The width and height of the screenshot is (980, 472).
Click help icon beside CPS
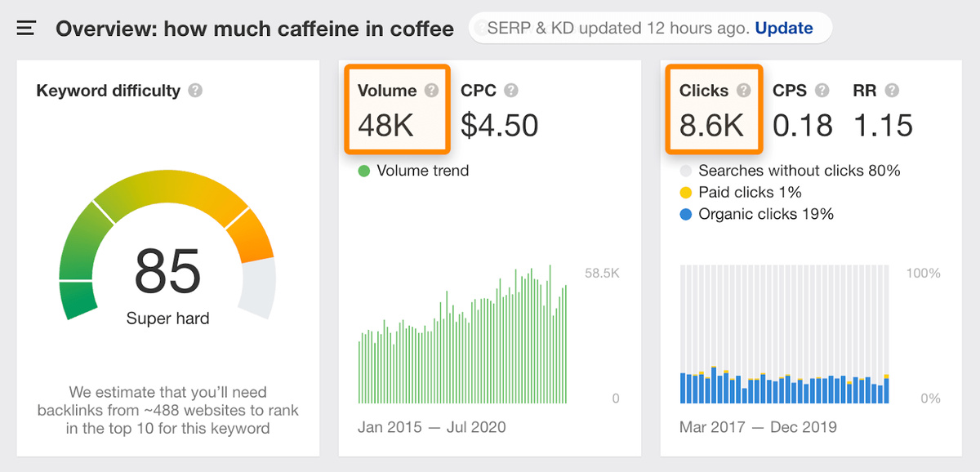click(822, 91)
